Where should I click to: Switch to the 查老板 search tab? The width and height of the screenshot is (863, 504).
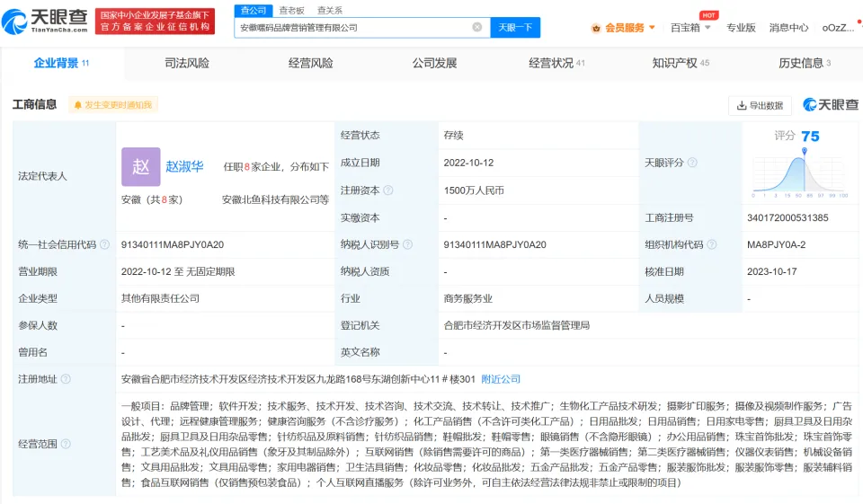click(291, 11)
